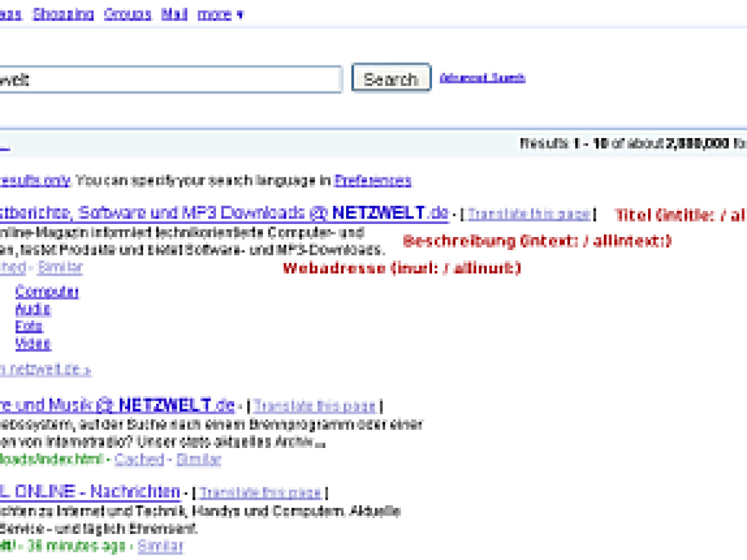
Task: Open the "netzwelt.de »" more-results link
Action: (45, 370)
